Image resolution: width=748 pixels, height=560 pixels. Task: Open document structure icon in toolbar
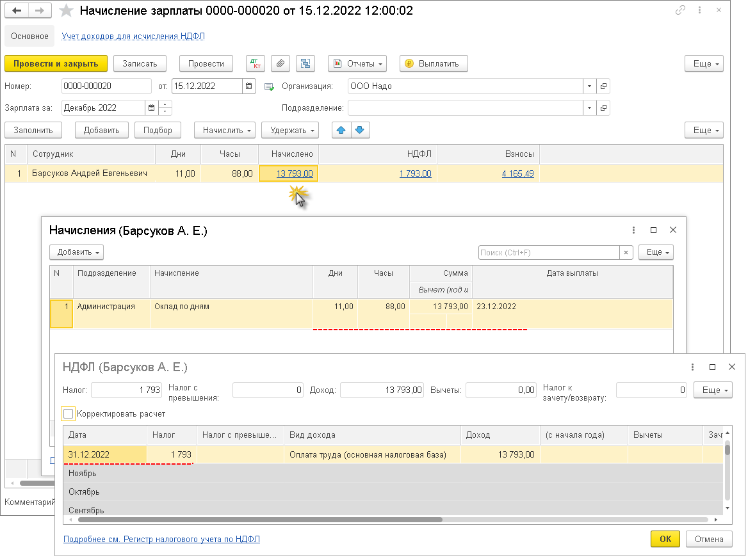click(305, 63)
